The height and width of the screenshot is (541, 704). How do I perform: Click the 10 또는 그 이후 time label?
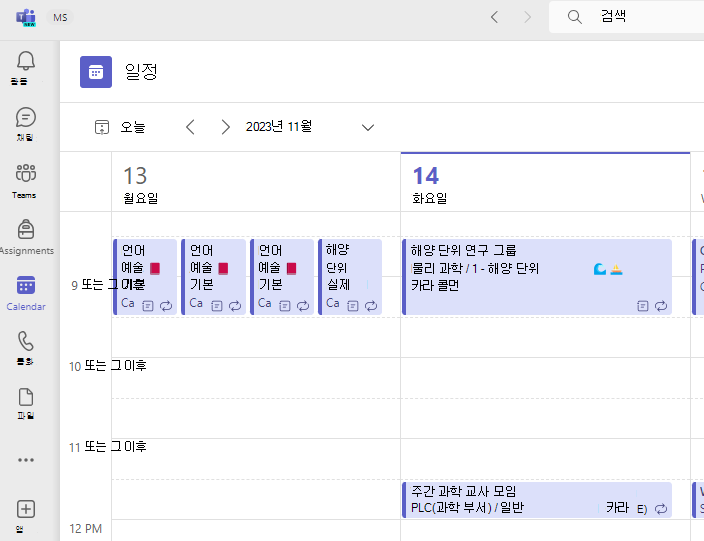[x=108, y=366]
